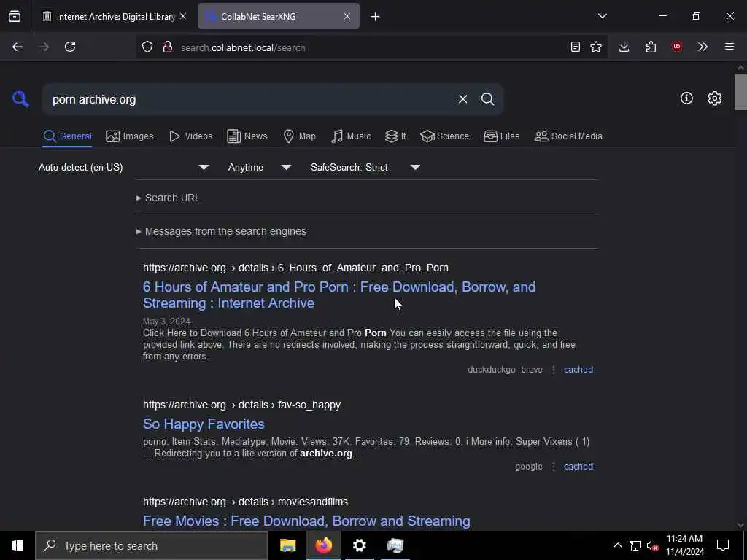
Task: Open Windows Start menu
Action: click(x=18, y=545)
